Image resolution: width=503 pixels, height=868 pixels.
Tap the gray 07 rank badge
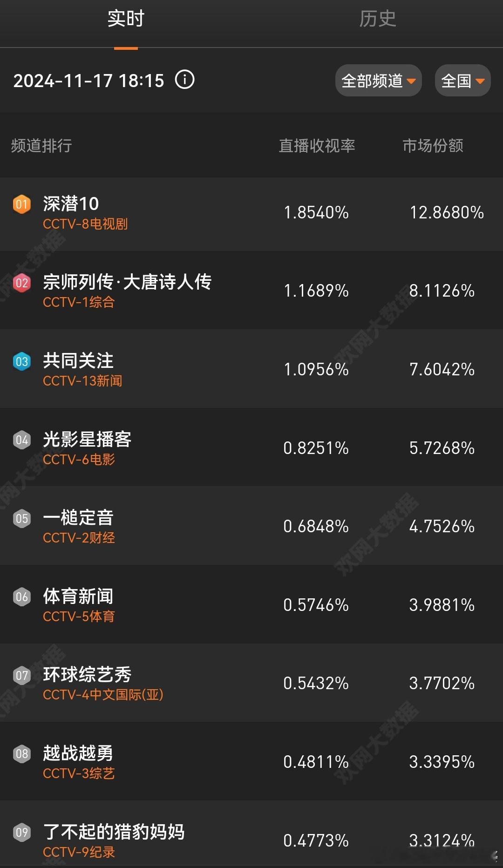(x=22, y=676)
